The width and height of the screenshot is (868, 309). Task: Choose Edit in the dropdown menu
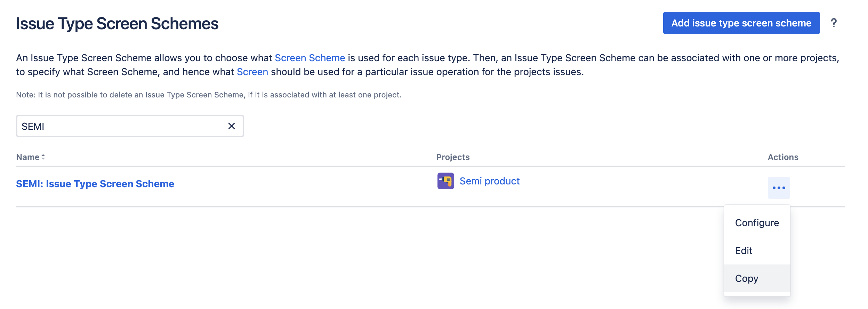[x=744, y=251]
